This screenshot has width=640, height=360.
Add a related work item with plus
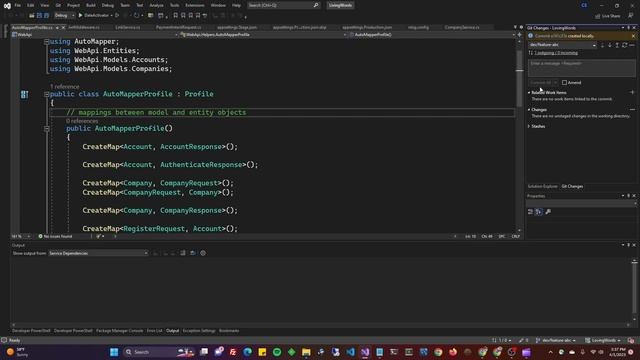(632, 93)
